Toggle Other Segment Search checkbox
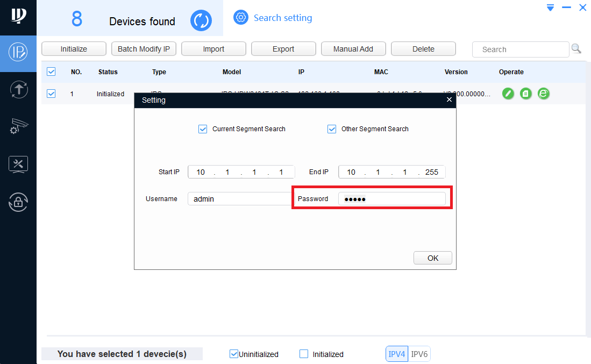This screenshot has width=591, height=364. tap(332, 129)
